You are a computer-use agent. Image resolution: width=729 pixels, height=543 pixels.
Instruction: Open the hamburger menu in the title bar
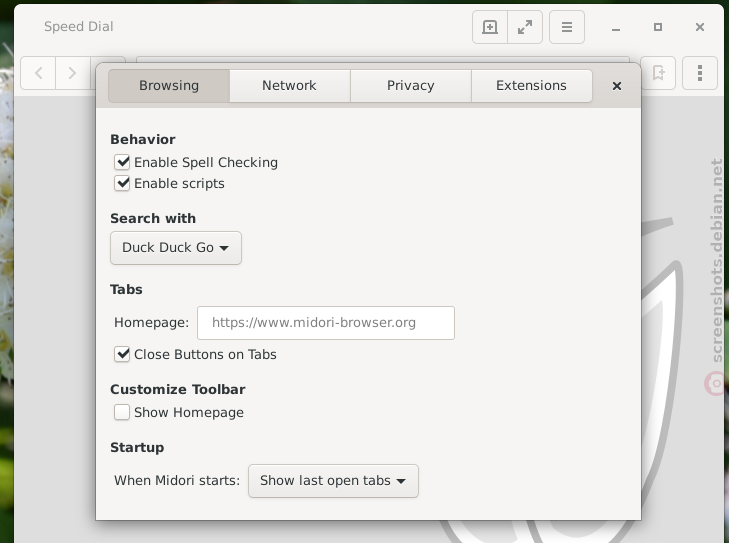click(x=567, y=27)
